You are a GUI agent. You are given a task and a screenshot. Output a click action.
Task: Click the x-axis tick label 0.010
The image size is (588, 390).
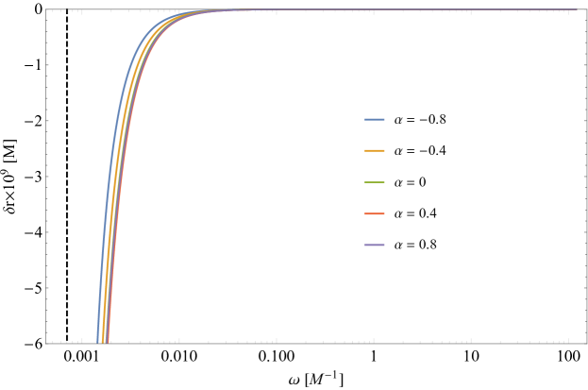pyautogui.click(x=179, y=356)
